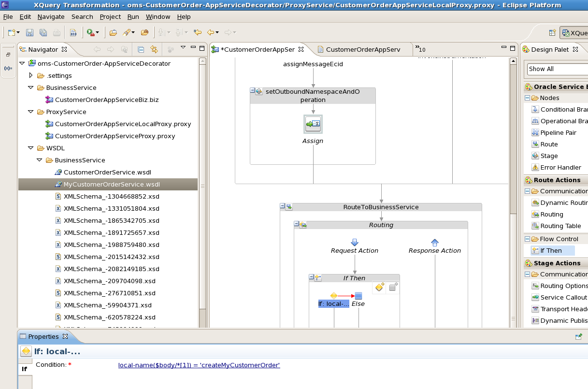Viewport: 588px width, 389px height.
Task: Select Stage node in palette
Action: [x=545, y=156]
